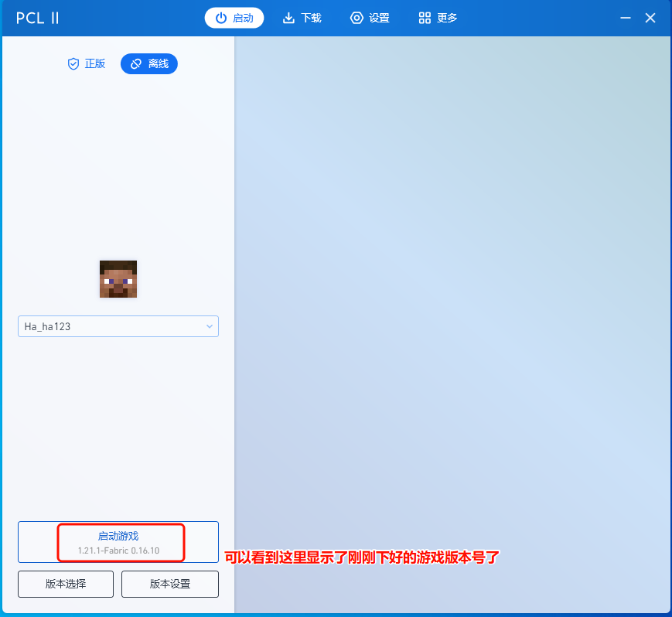Click the Steve head player avatar

click(118, 279)
